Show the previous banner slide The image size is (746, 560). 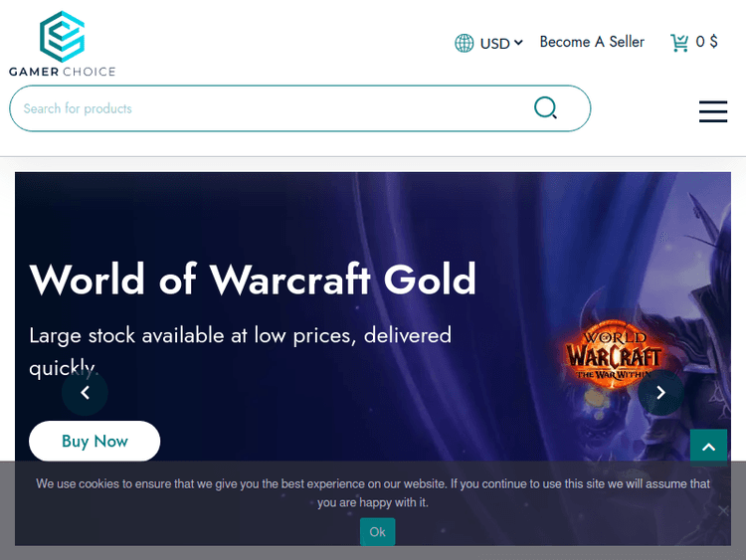coord(86,393)
